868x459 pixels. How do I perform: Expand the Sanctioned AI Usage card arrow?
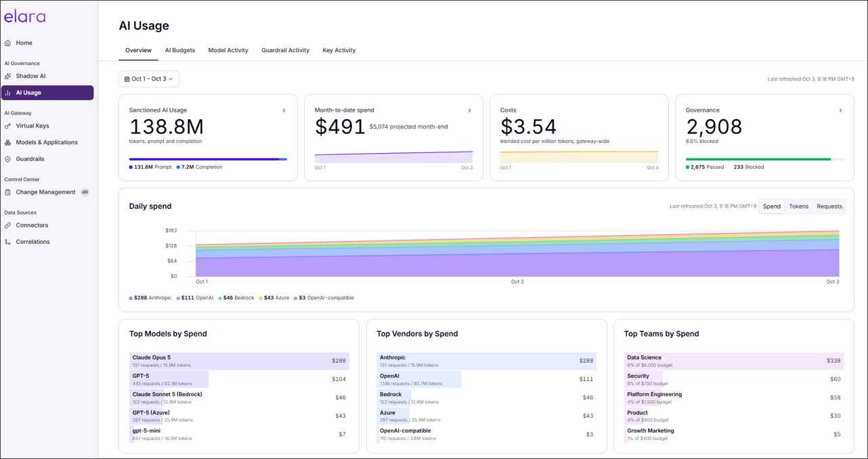pyautogui.click(x=284, y=110)
